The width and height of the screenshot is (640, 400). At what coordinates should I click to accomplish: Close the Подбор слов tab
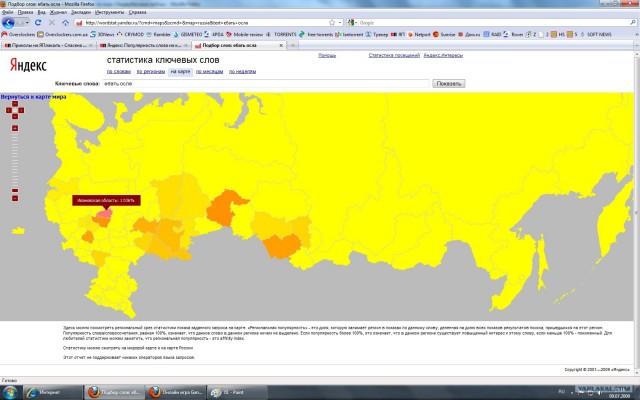(281, 45)
